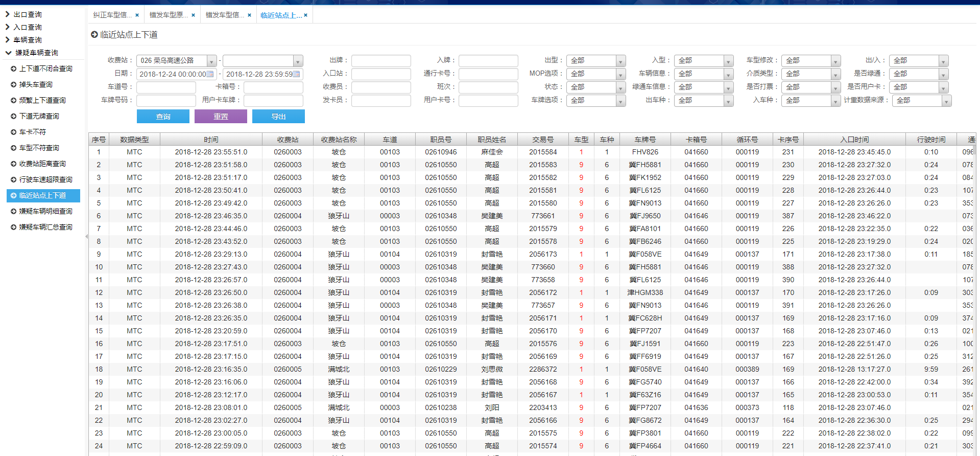
Task: Close the 纠正车型信 tab with its x icon
Action: pos(137,15)
